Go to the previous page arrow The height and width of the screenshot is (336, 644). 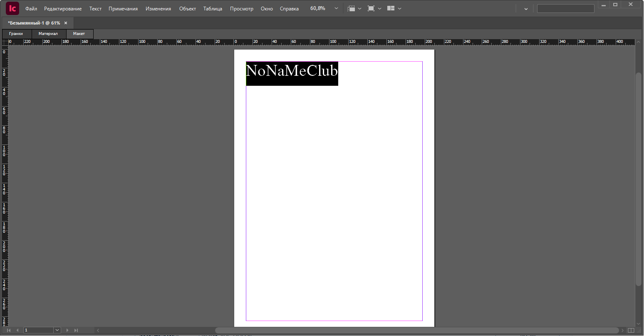coord(17,330)
